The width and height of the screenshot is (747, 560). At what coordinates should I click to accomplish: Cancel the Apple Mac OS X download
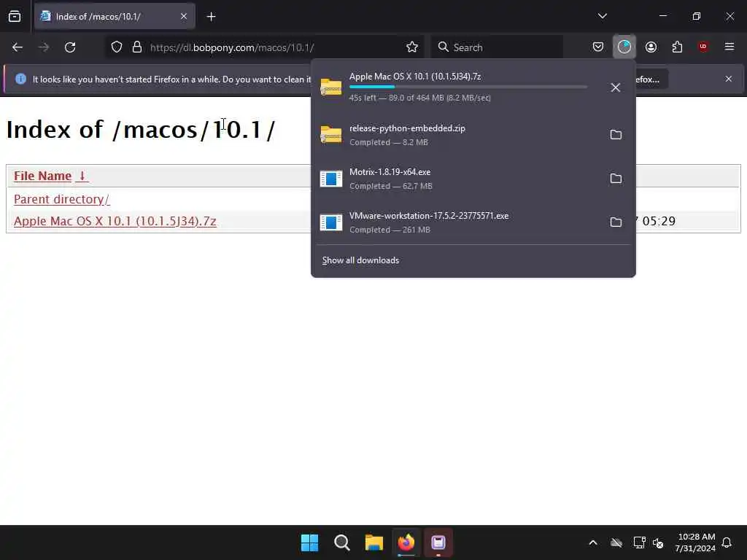tap(616, 87)
